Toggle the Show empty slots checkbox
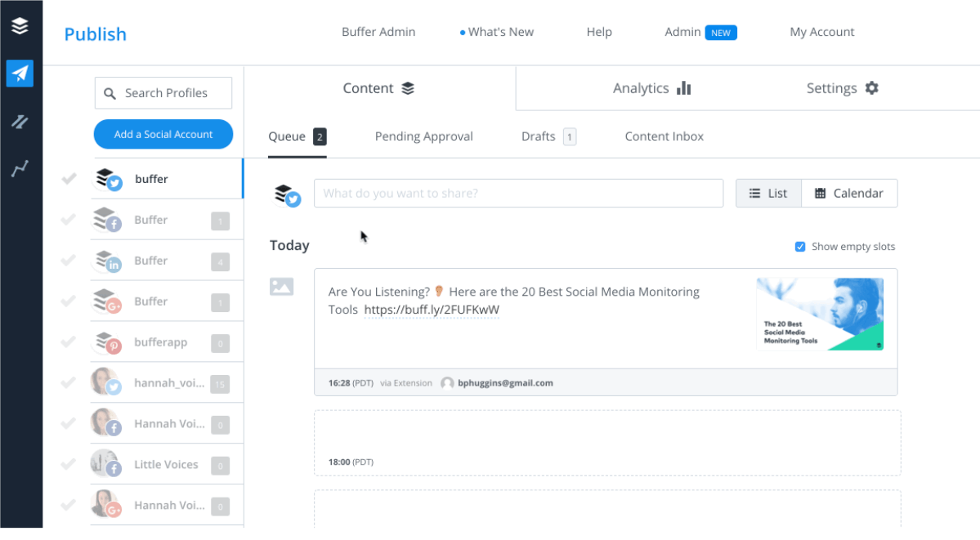The image size is (980, 540). 800,247
